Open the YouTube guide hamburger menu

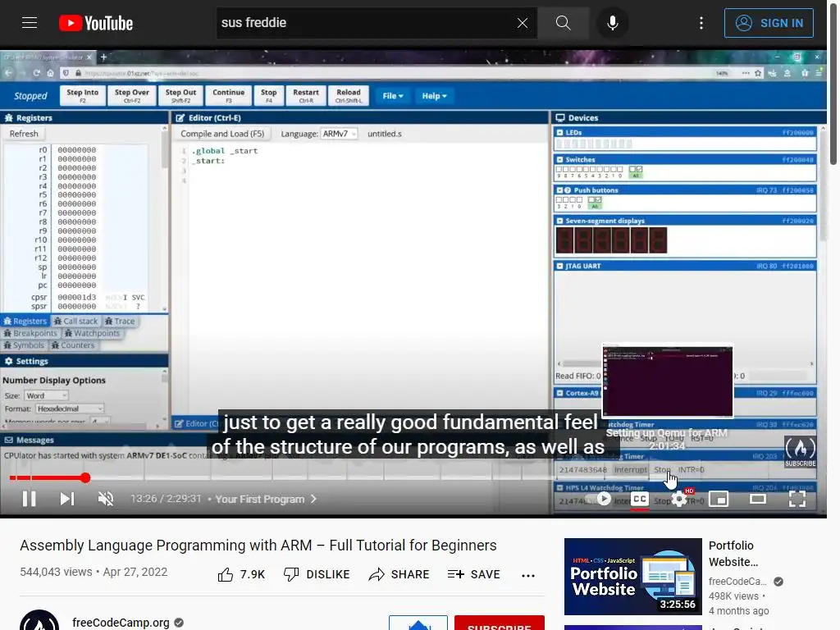[30, 23]
